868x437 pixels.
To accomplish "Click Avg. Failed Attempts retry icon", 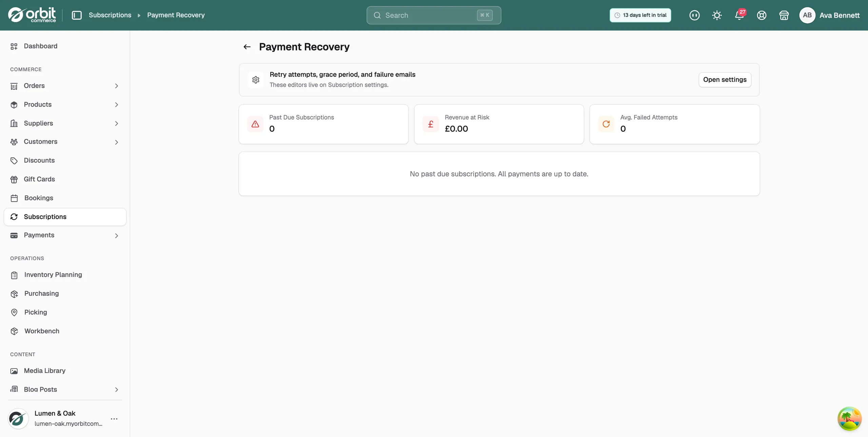I will (x=606, y=124).
